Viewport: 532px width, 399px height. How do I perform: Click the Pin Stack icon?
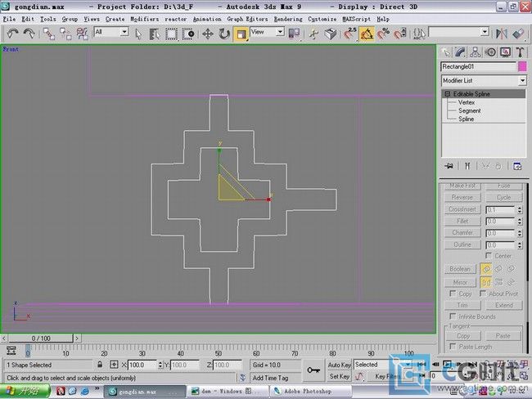click(x=449, y=166)
